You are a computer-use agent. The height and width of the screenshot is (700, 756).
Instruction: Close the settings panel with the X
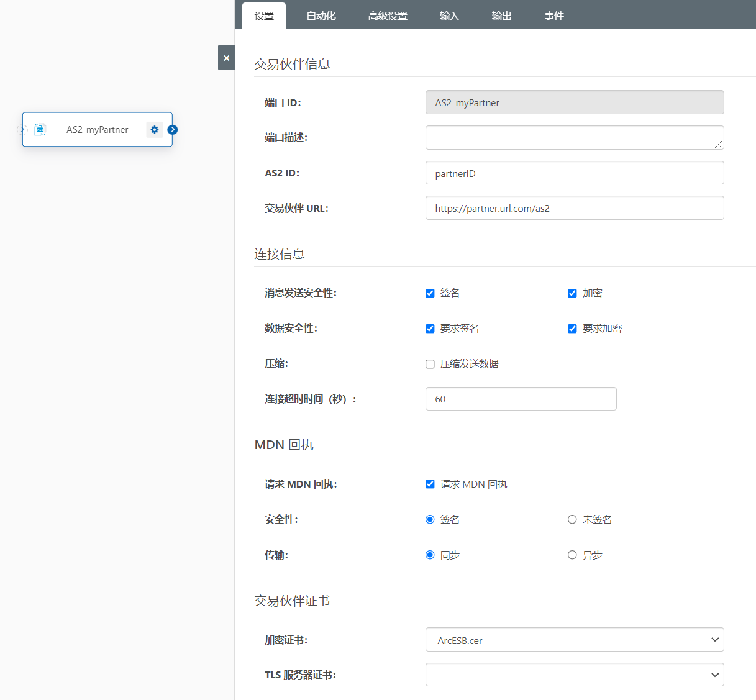tap(226, 58)
